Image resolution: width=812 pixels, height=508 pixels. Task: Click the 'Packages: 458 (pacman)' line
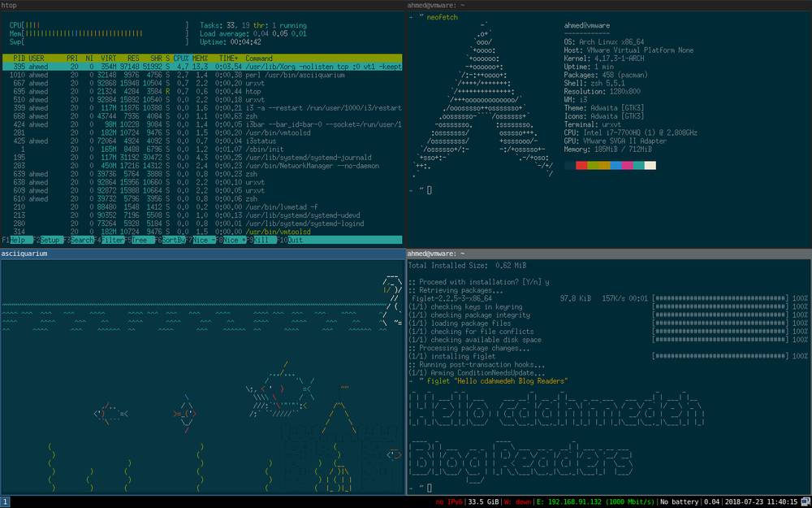tap(606, 75)
